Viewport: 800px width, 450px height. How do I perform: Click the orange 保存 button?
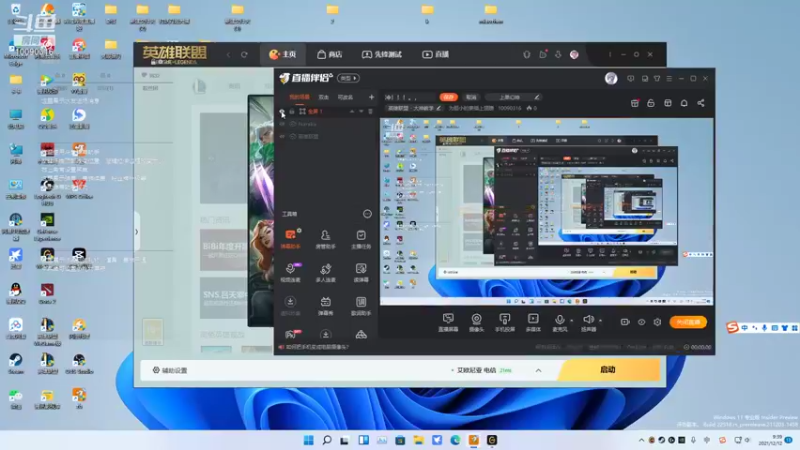448,97
